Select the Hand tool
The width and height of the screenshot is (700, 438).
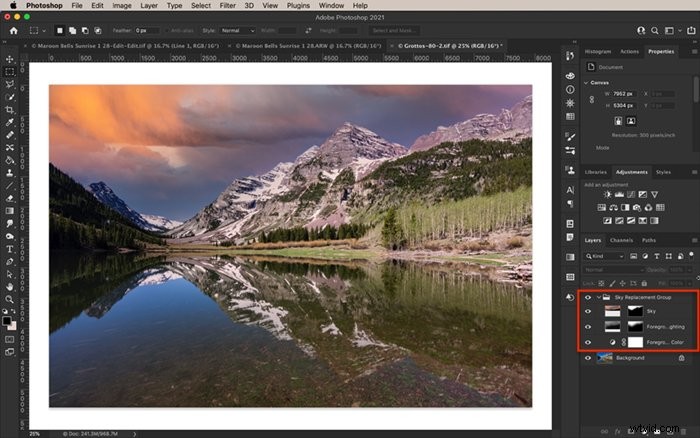click(9, 287)
